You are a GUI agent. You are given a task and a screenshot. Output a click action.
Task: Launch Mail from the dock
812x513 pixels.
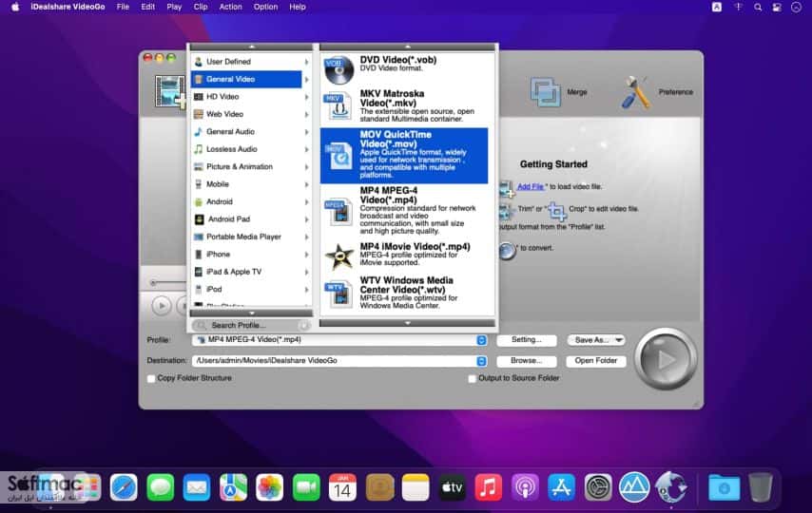point(196,487)
